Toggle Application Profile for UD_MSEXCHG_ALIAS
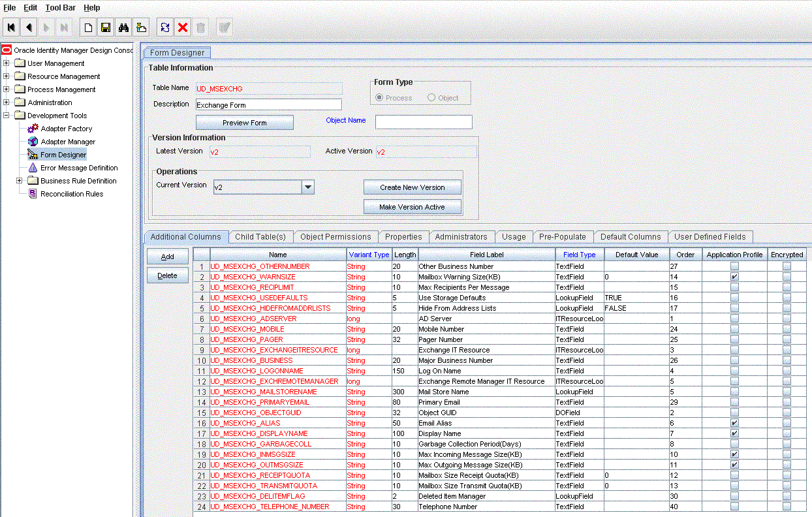812x517 pixels. 734,423
